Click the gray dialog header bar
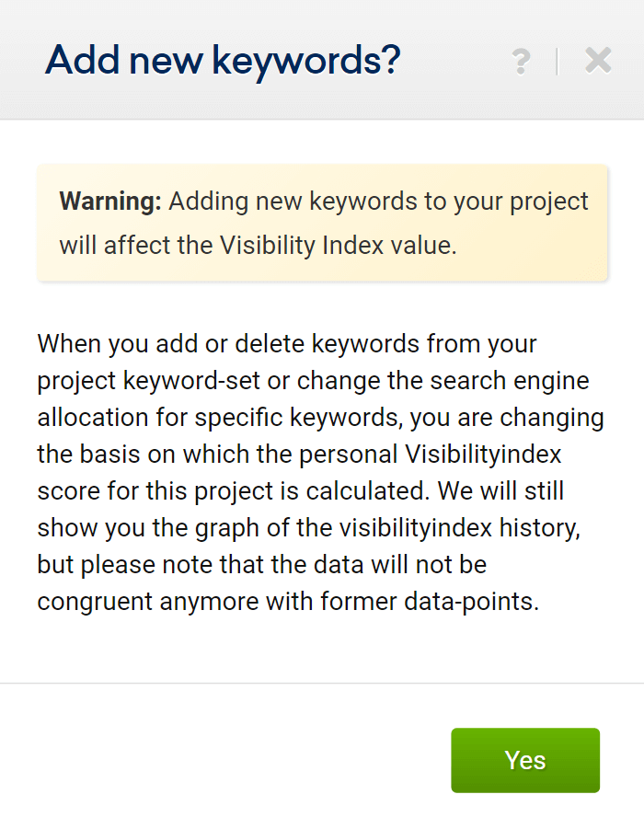The image size is (644, 829). click(x=322, y=60)
